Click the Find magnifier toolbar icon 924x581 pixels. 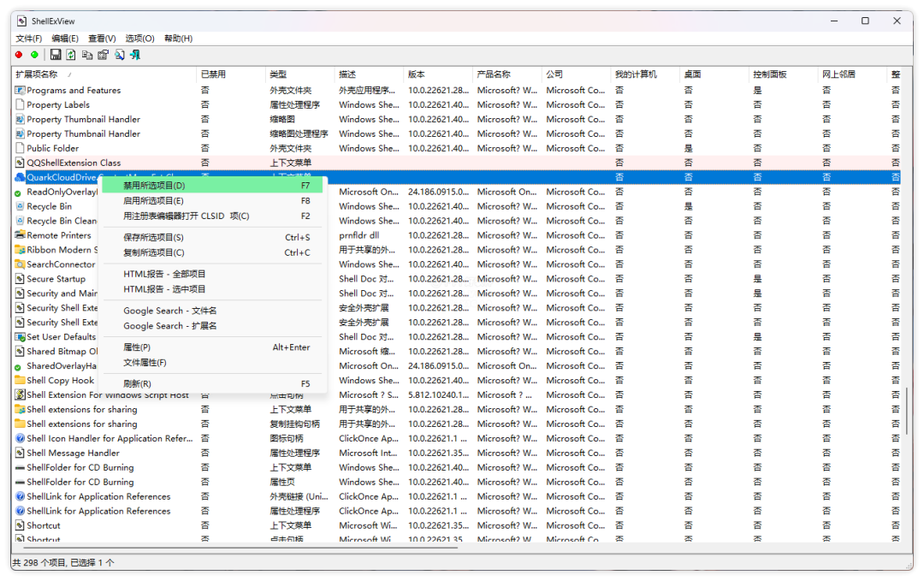coord(120,55)
